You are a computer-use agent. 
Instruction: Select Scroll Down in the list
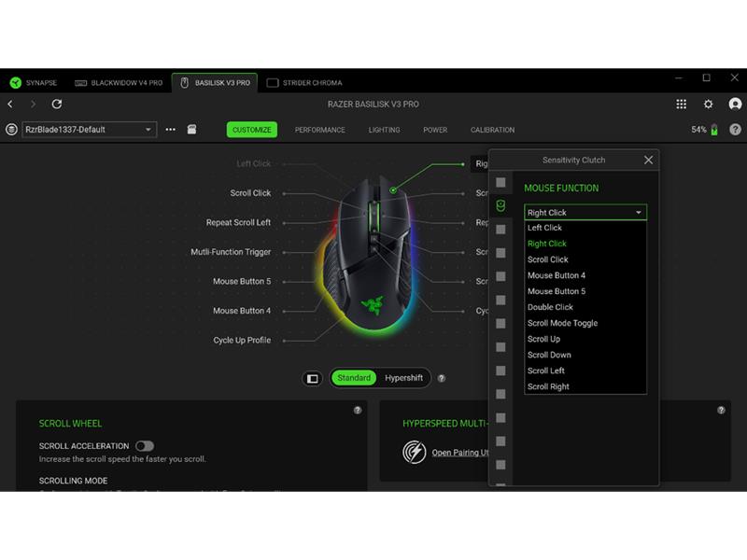(x=585, y=355)
